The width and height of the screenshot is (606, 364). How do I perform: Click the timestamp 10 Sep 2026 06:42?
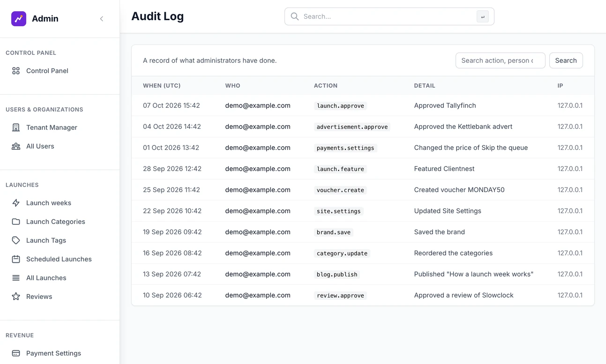pyautogui.click(x=172, y=295)
